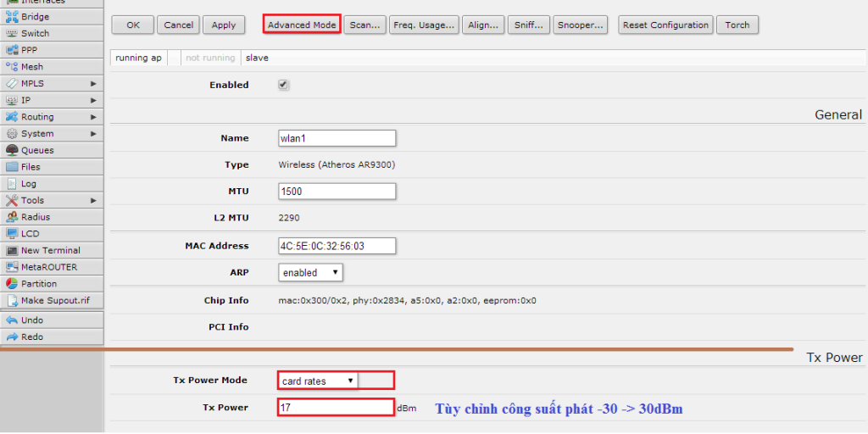
Task: Open the Partition pie-chart icon
Action: pyautogui.click(x=12, y=284)
